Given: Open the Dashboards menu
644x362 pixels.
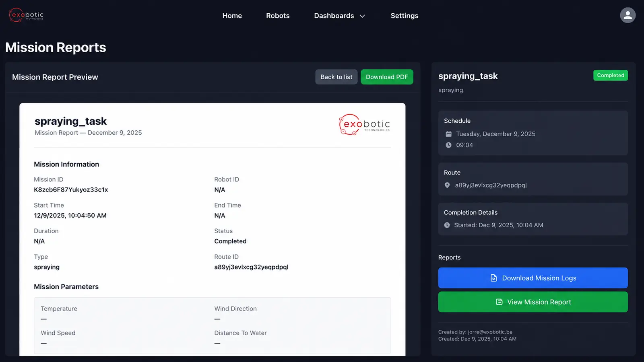Looking at the screenshot, I should click(x=334, y=16).
